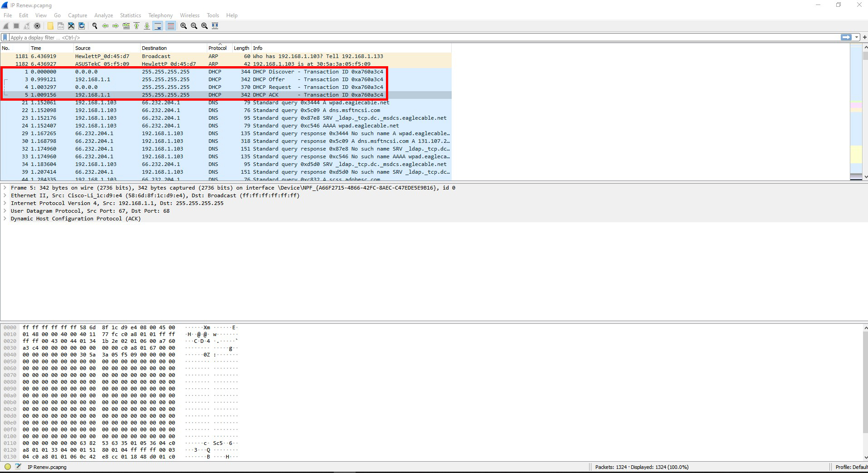The width and height of the screenshot is (868, 473).
Task: Click the Go to first packet icon
Action: [x=137, y=26]
